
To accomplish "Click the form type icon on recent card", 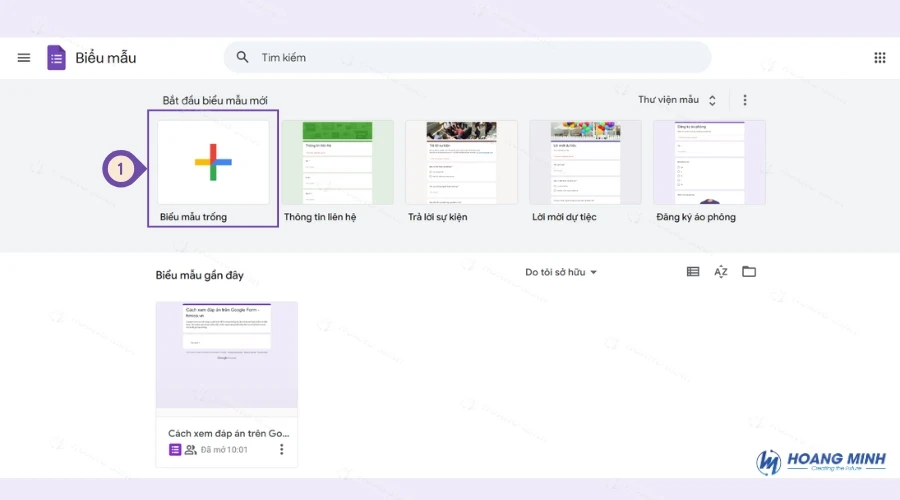I will tap(175, 449).
